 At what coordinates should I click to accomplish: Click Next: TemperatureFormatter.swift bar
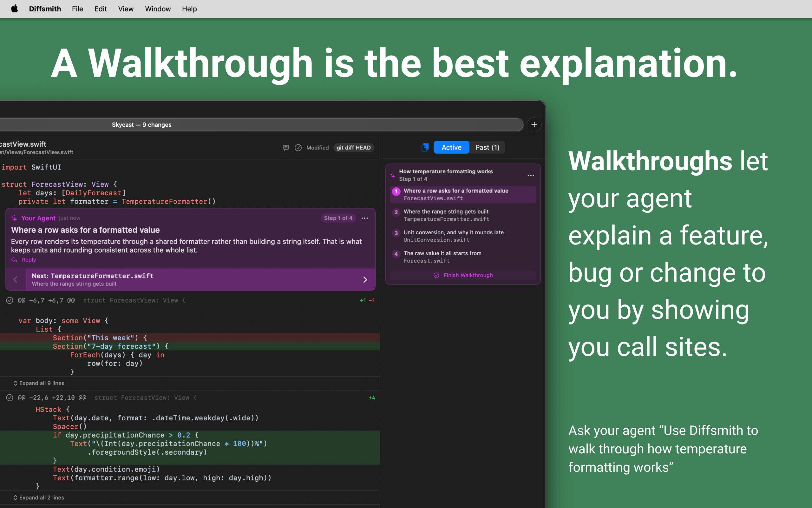(200, 279)
